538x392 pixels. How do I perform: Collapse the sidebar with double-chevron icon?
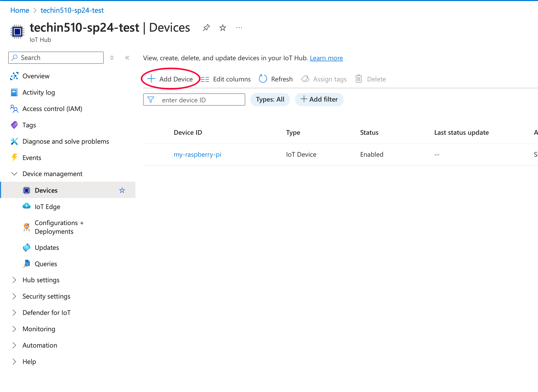tap(127, 58)
